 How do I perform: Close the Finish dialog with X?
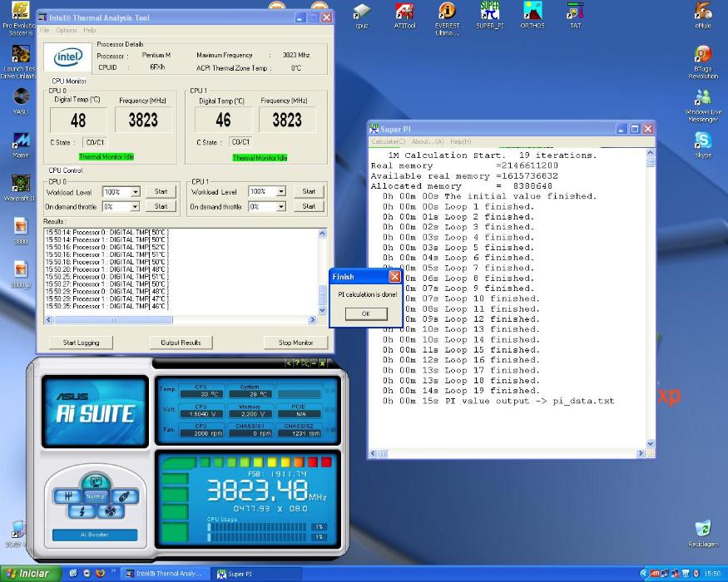coord(394,277)
